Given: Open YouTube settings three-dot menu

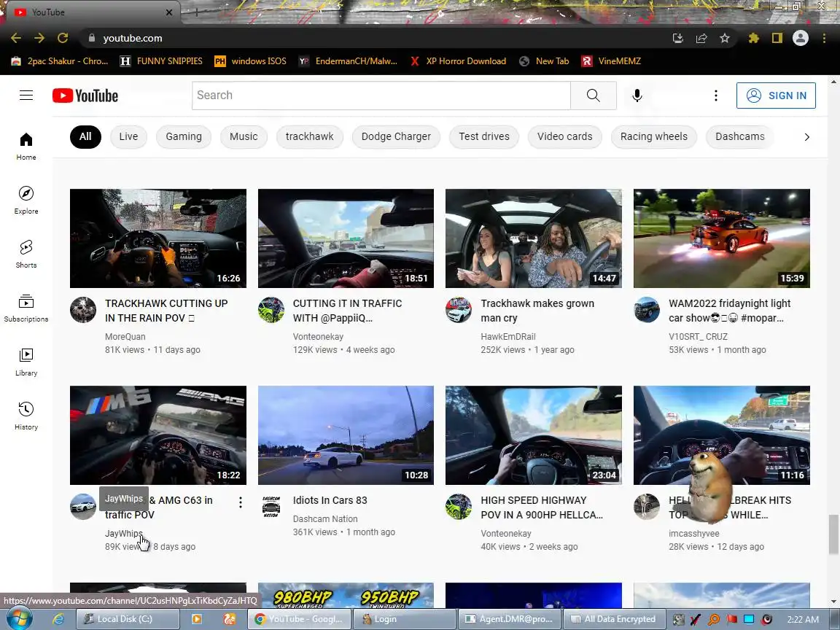Looking at the screenshot, I should tap(716, 96).
